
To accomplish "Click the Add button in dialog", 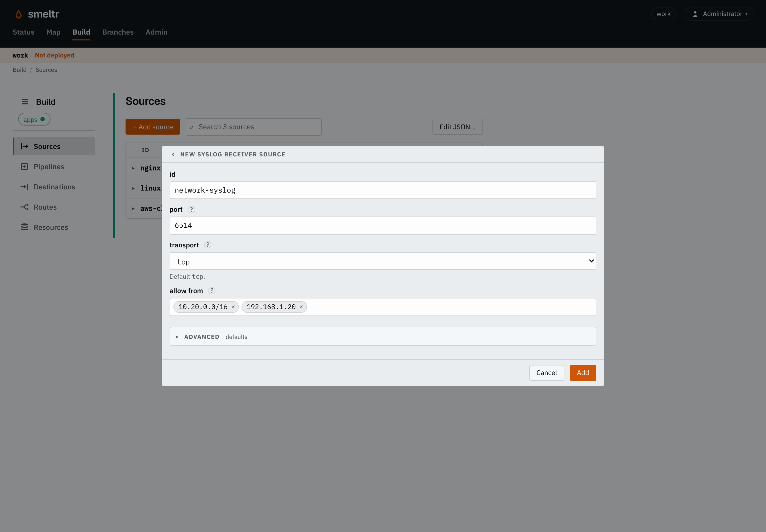I will [x=583, y=373].
